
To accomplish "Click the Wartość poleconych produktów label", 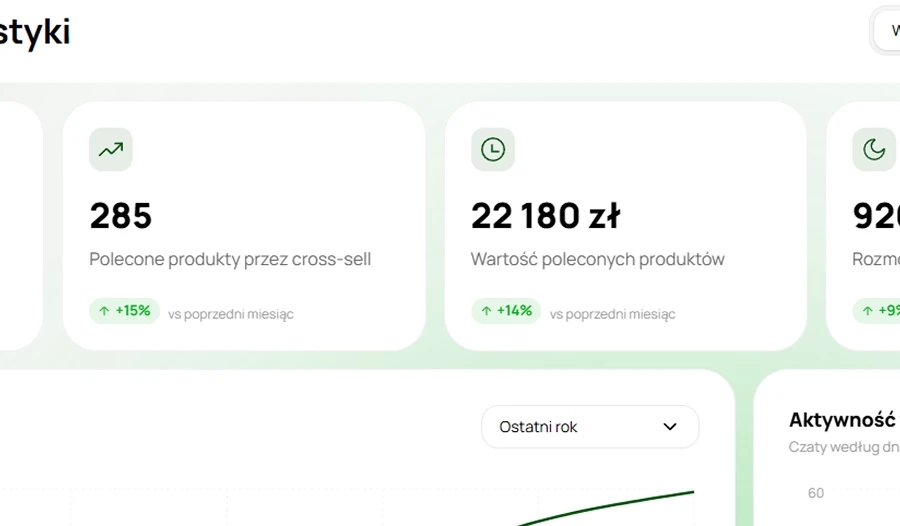I will click(598, 259).
